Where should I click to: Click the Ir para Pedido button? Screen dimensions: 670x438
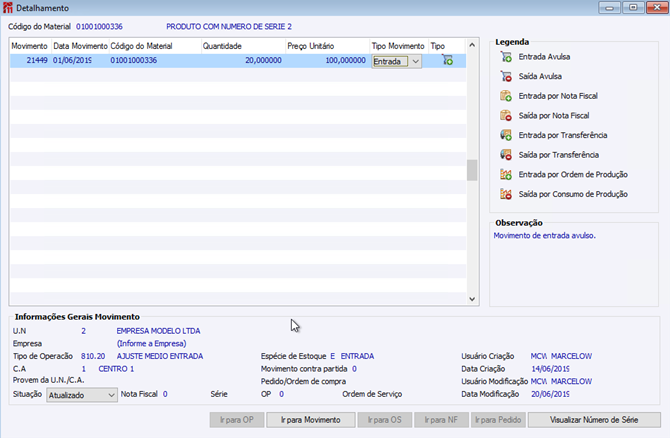[x=498, y=420]
